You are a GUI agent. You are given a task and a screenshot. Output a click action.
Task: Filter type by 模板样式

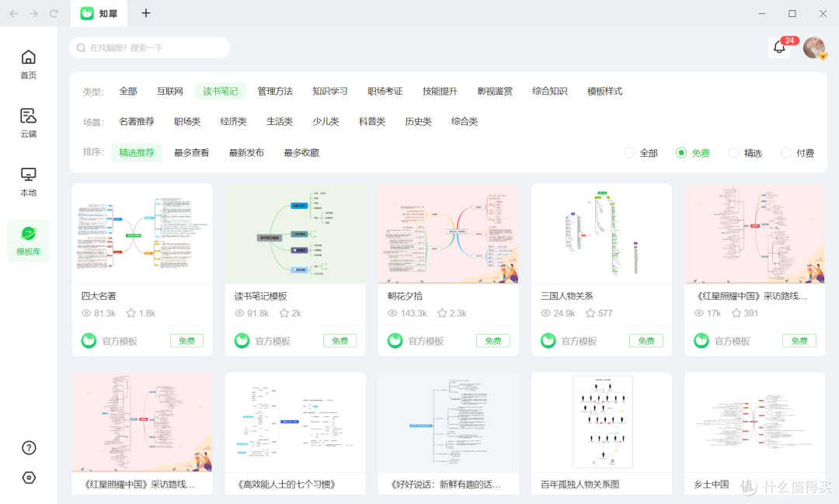(x=604, y=92)
